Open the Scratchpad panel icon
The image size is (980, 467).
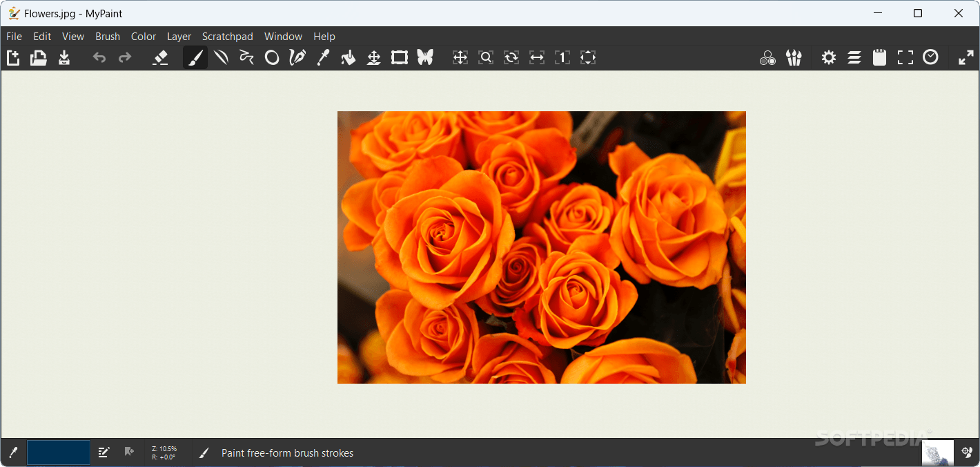pyautogui.click(x=879, y=57)
